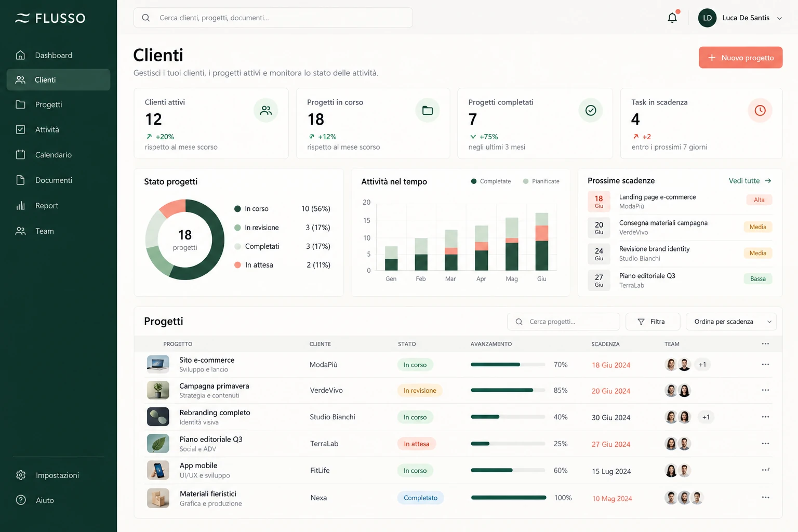Click the Rebranding completo progress bar
Image resolution: width=798 pixels, height=532 pixels.
[x=508, y=417]
